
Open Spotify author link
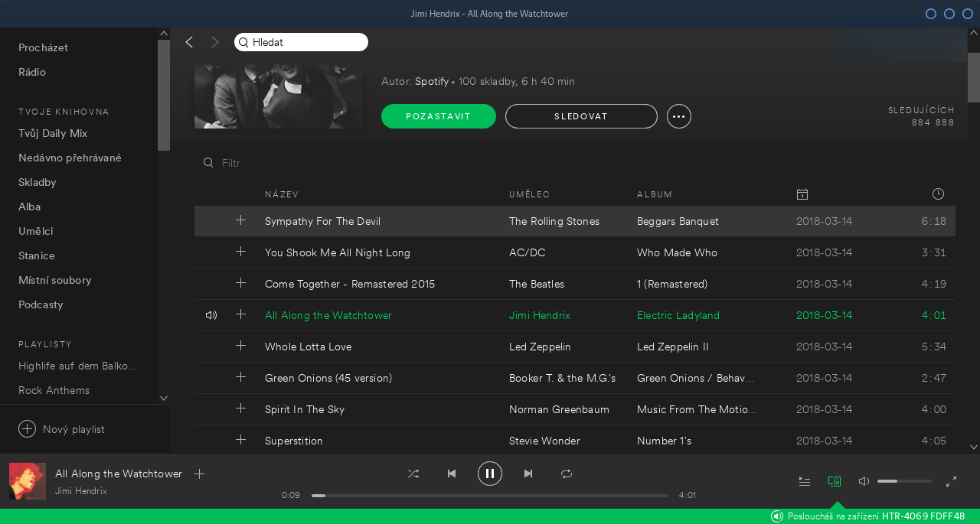[x=432, y=81]
